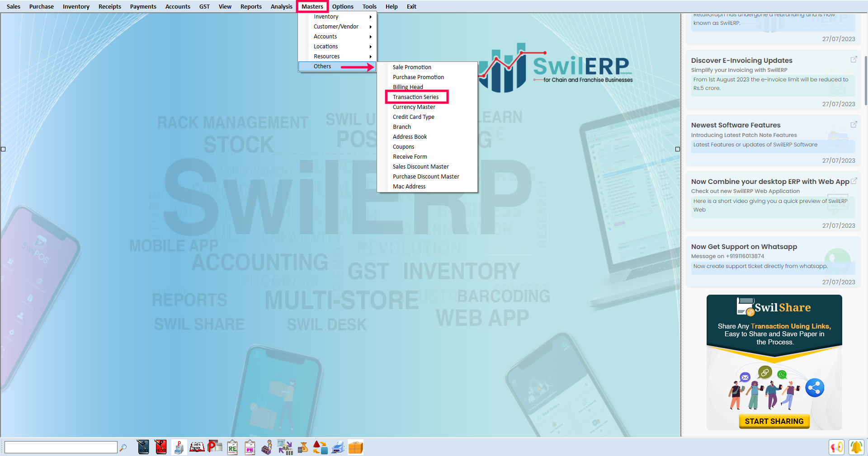The height and width of the screenshot is (456, 868).
Task: Open the Sales menu
Action: point(14,6)
